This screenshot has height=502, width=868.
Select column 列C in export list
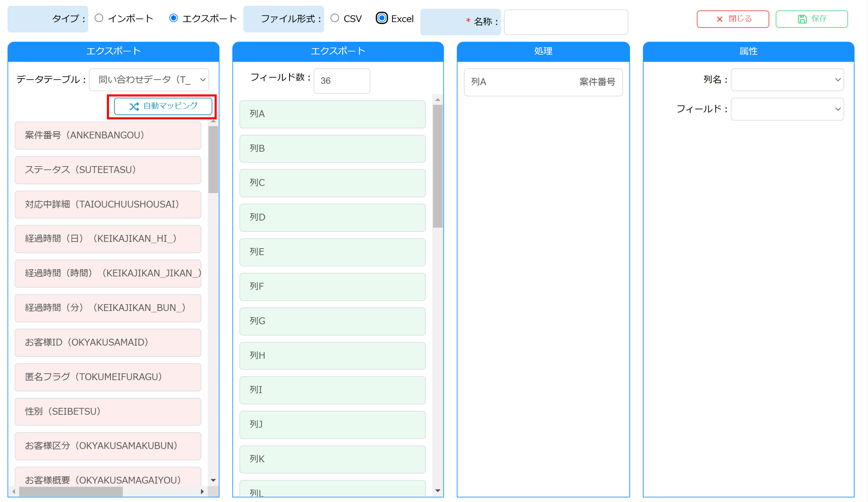pyautogui.click(x=333, y=183)
